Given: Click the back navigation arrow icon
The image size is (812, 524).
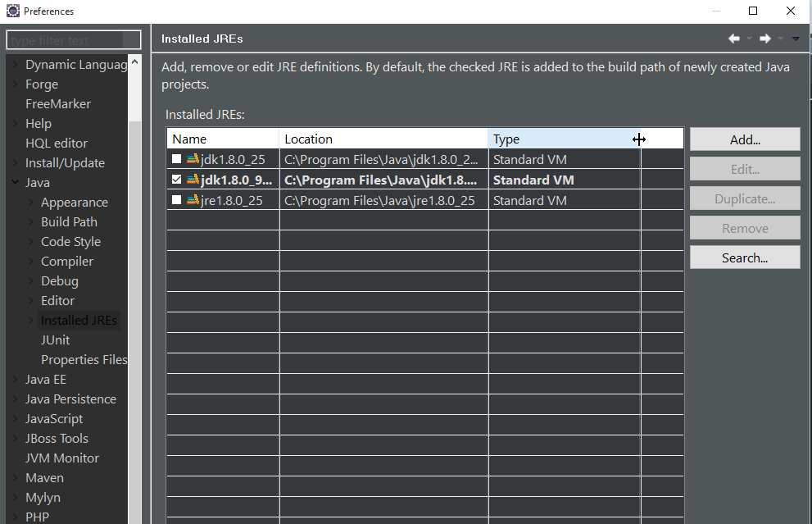Looking at the screenshot, I should (734, 39).
